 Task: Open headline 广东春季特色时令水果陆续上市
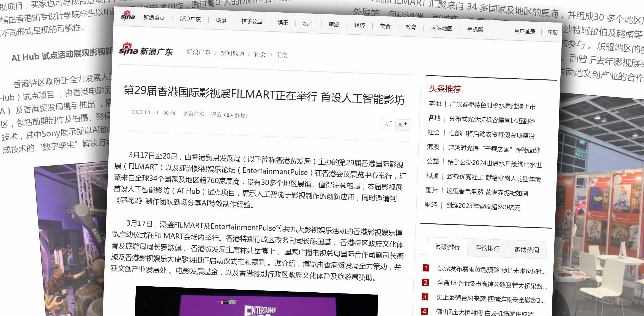coord(492,106)
